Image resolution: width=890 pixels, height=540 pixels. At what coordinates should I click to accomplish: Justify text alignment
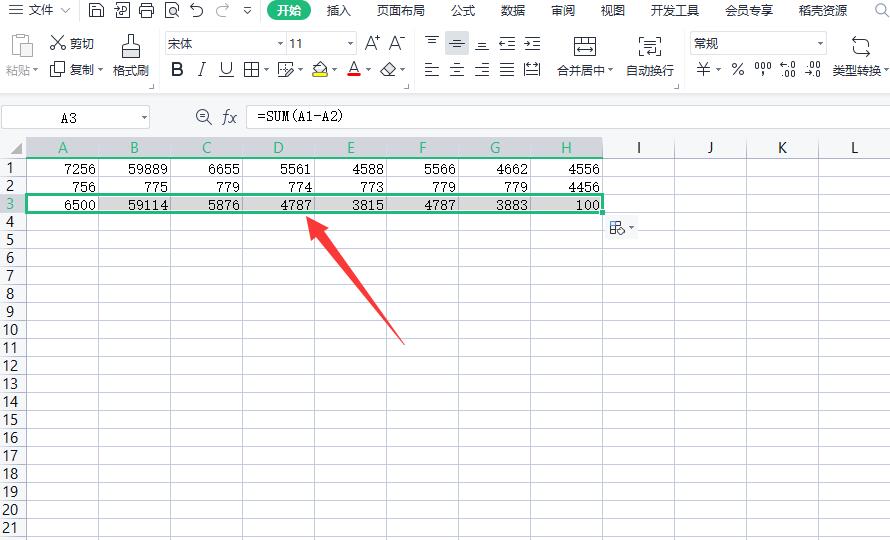click(x=507, y=69)
